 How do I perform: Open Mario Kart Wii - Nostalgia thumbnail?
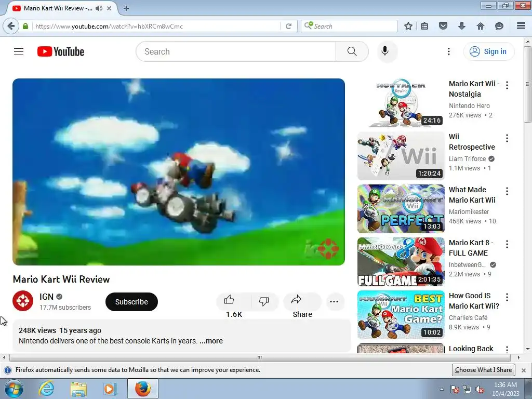(x=401, y=103)
